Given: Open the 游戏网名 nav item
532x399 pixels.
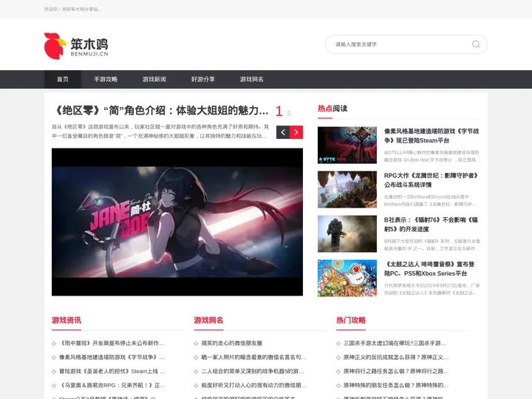Looking at the screenshot, I should point(252,79).
